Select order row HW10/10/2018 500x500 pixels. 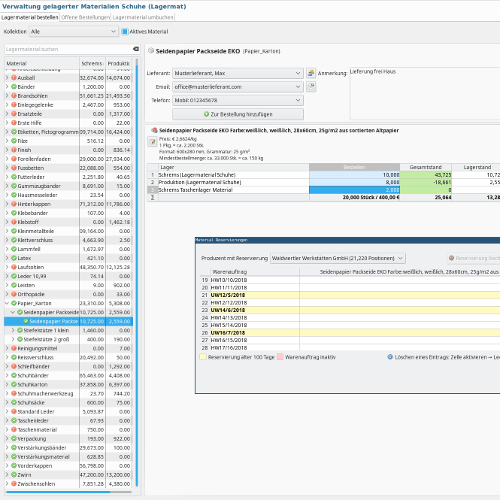pos(350,280)
